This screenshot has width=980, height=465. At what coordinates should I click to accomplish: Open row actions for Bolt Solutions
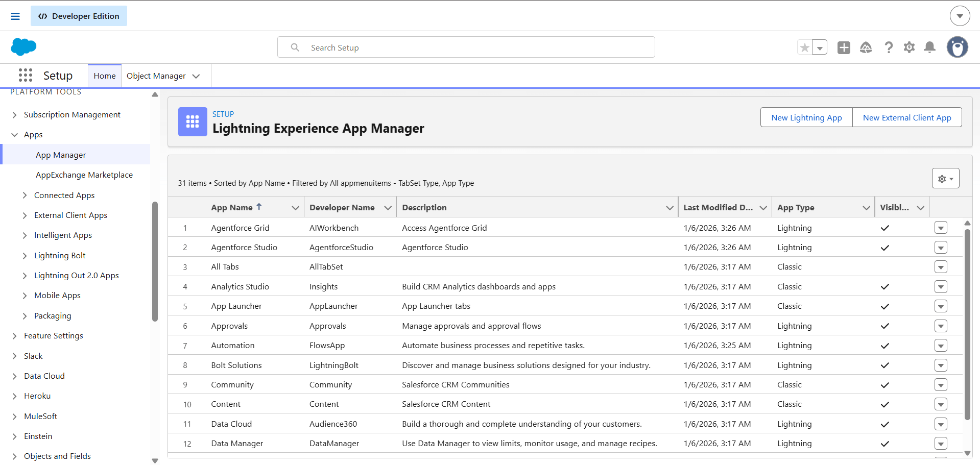pos(941,365)
